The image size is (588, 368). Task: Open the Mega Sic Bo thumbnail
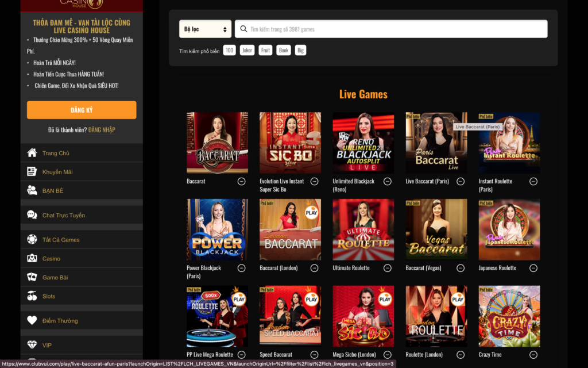(x=363, y=316)
